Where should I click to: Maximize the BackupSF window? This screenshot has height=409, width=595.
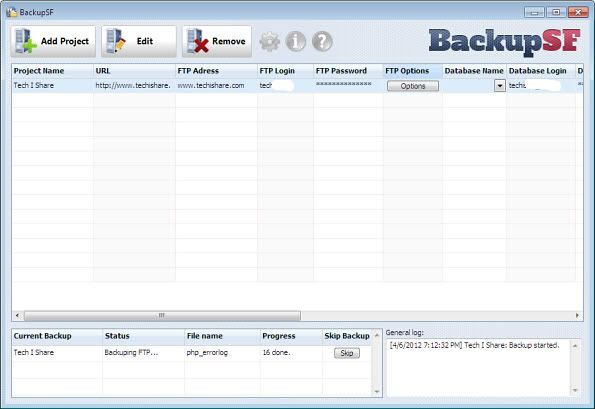[x=556, y=13]
